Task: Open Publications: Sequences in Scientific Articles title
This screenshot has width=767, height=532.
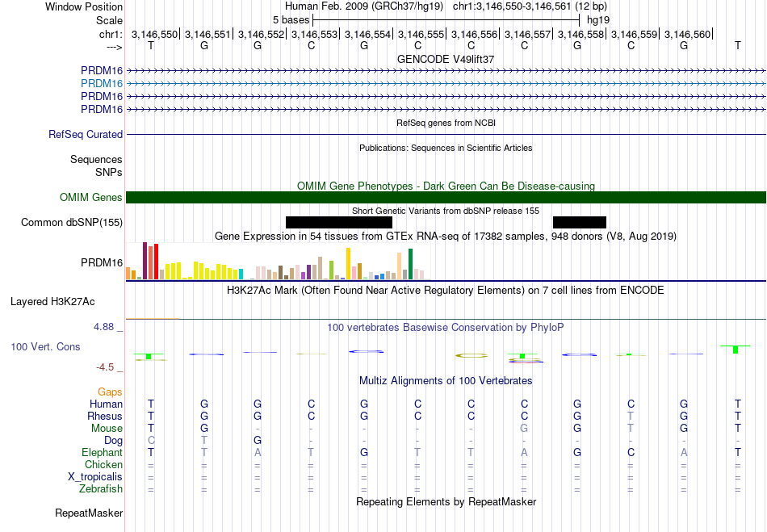Action: pos(446,149)
